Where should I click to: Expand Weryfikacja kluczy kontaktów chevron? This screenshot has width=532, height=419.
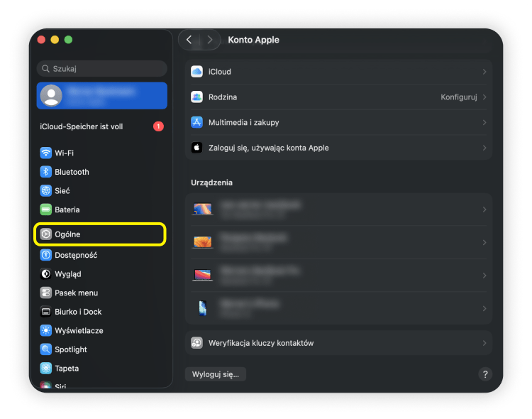(x=484, y=343)
